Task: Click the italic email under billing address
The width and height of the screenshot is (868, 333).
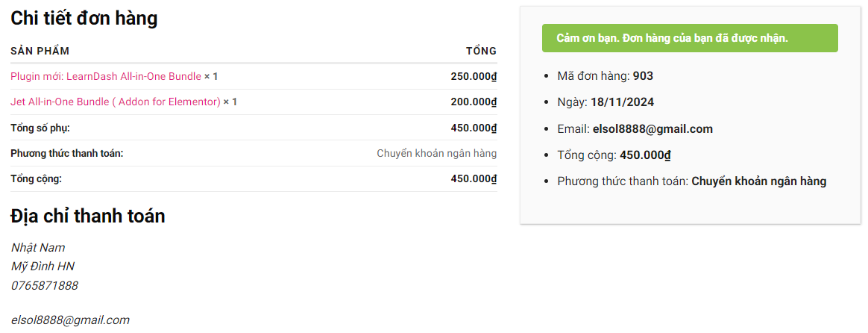Action: pyautogui.click(x=70, y=320)
